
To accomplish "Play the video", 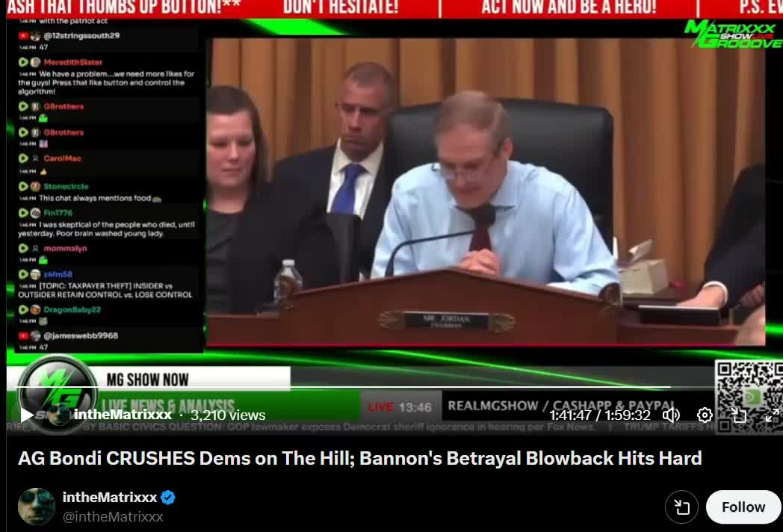I will (27, 415).
